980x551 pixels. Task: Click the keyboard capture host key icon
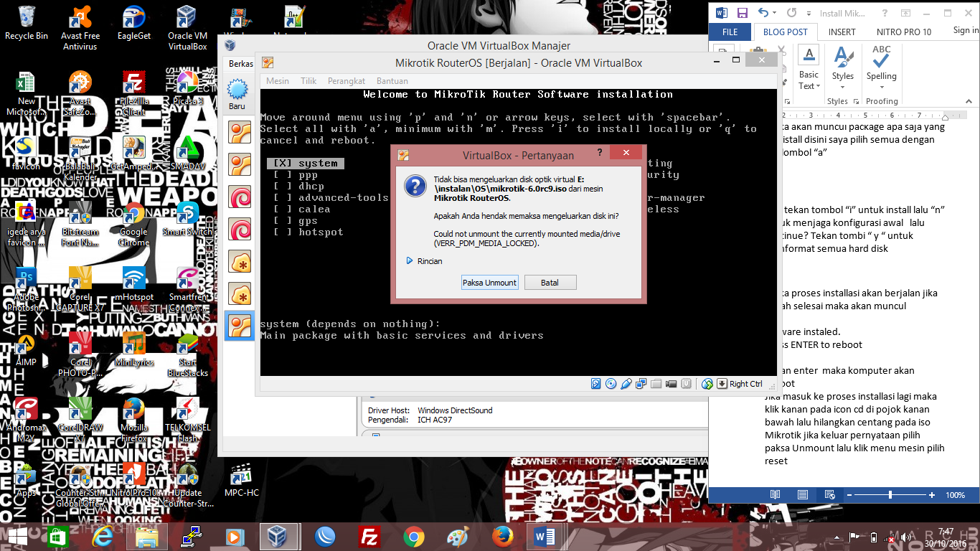click(x=722, y=384)
